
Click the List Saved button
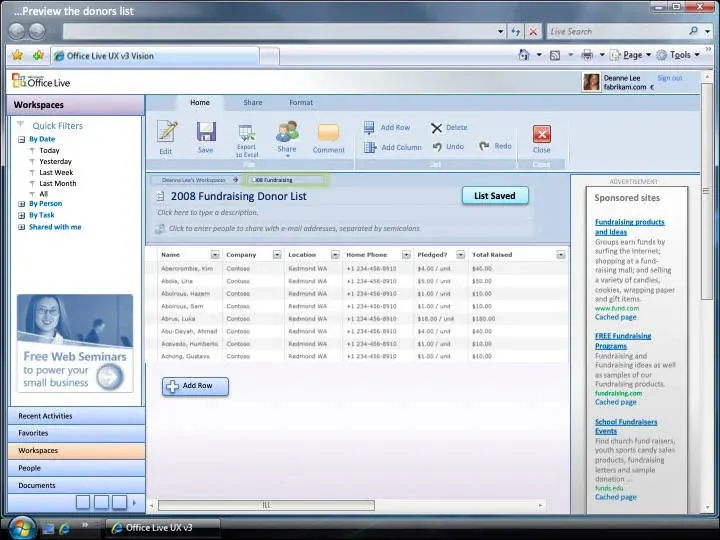tap(495, 196)
